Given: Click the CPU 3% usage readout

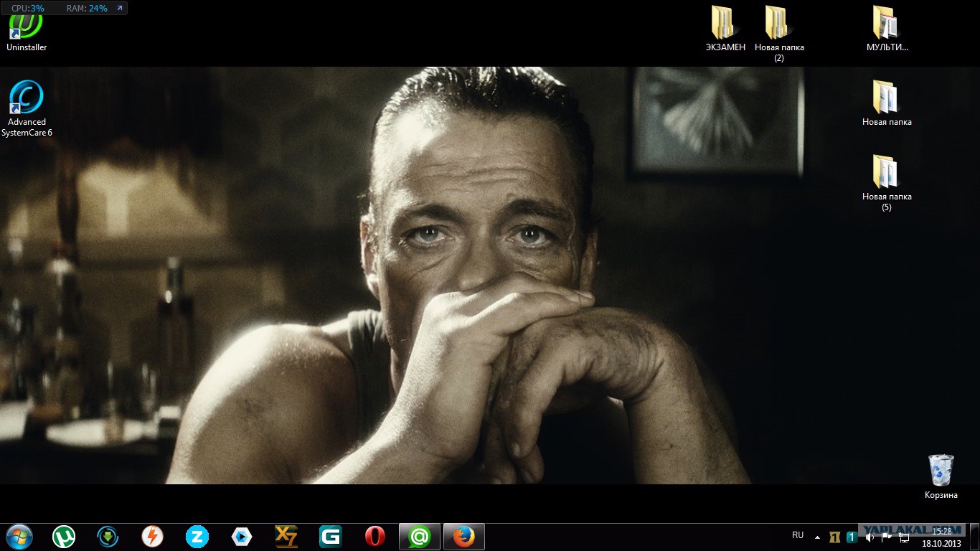Looking at the screenshot, I should coord(28,8).
